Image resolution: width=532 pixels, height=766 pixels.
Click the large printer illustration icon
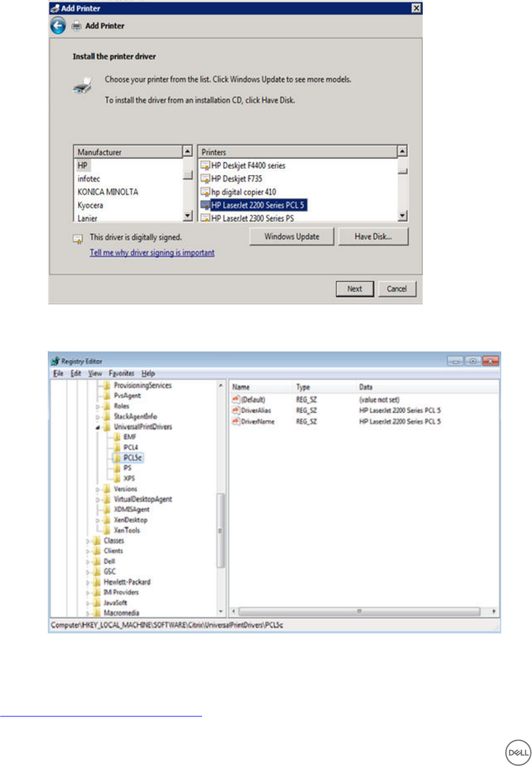pos(82,86)
